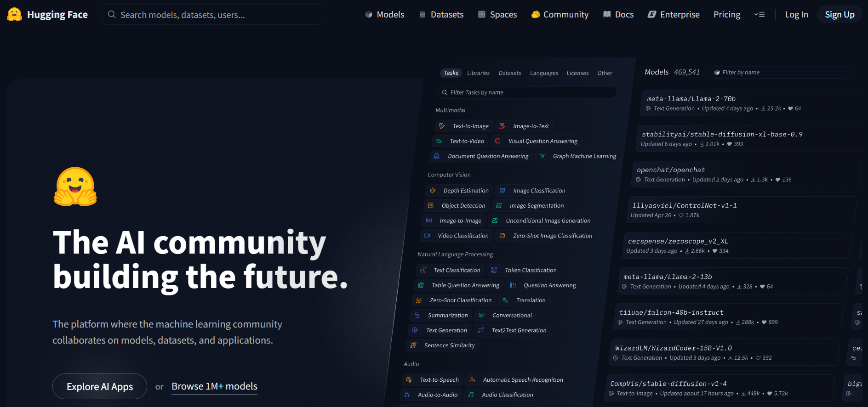Click the Object Detection icon

tap(431, 206)
